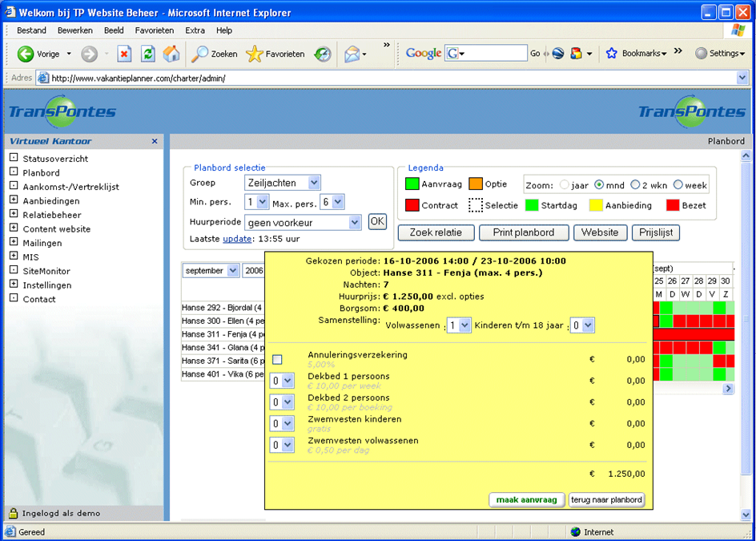
Task: Open the Favorieten menu
Action: click(x=154, y=30)
